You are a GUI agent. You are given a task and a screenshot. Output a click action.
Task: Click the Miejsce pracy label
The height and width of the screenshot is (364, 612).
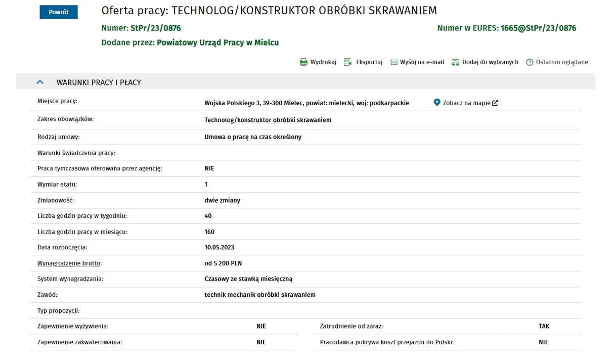[57, 101]
